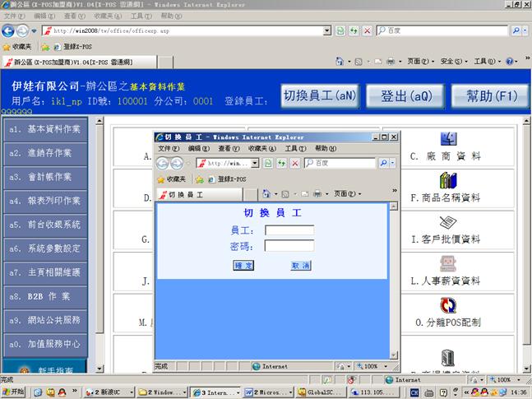532x399 pixels.
Task: Expand the popup address bar dropdown
Action: click(256, 164)
